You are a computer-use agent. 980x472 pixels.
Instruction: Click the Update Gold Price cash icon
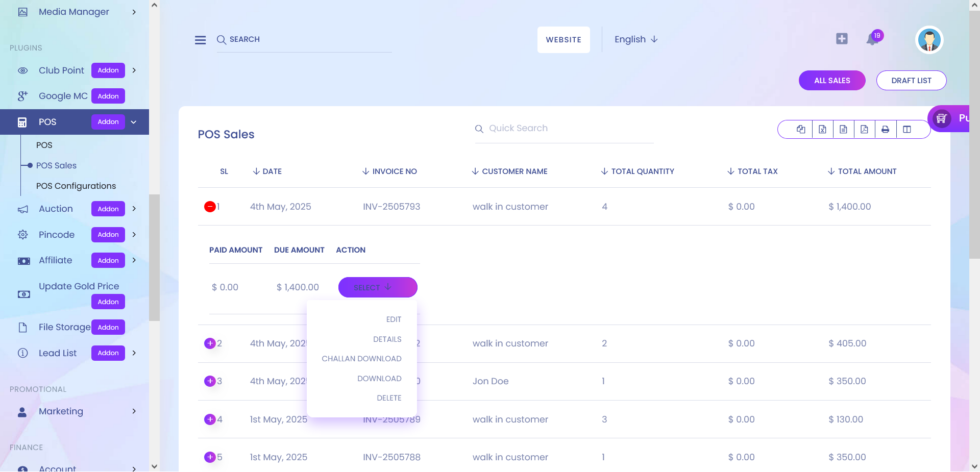23,294
